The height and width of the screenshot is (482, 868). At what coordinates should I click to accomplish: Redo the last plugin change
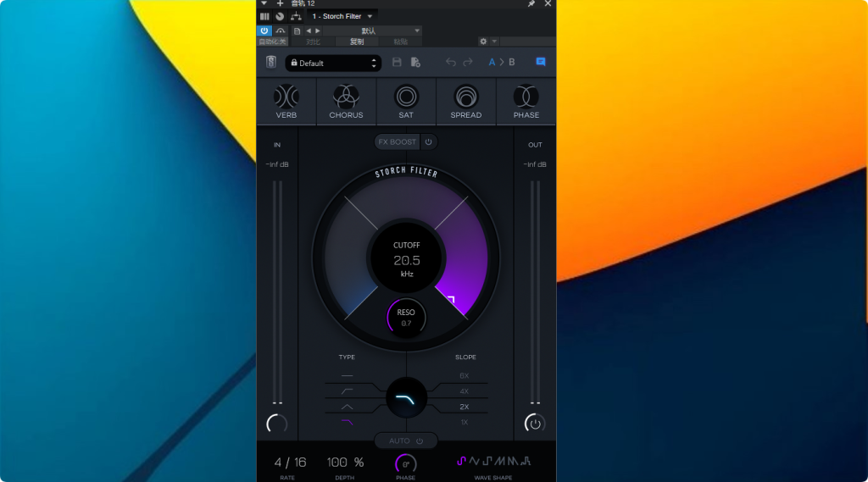point(468,63)
